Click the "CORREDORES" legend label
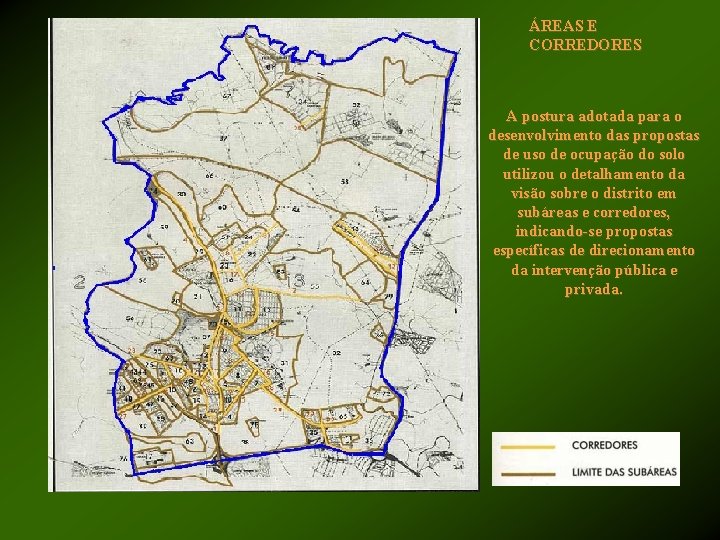 [x=605, y=445]
